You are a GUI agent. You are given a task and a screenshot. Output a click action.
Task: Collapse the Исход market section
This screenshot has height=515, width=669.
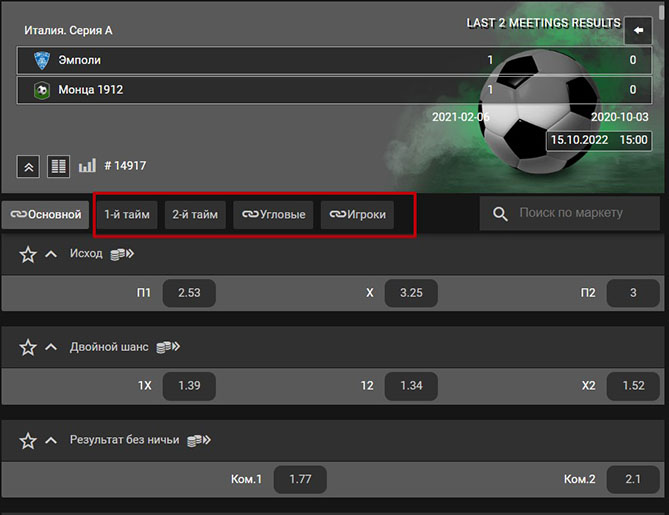(x=51, y=254)
